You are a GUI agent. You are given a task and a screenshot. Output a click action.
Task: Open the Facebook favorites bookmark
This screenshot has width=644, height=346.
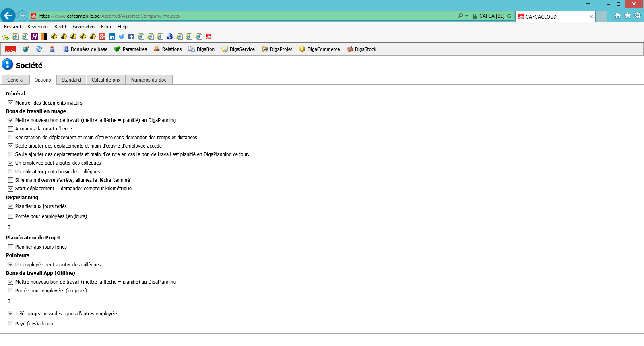(x=131, y=37)
